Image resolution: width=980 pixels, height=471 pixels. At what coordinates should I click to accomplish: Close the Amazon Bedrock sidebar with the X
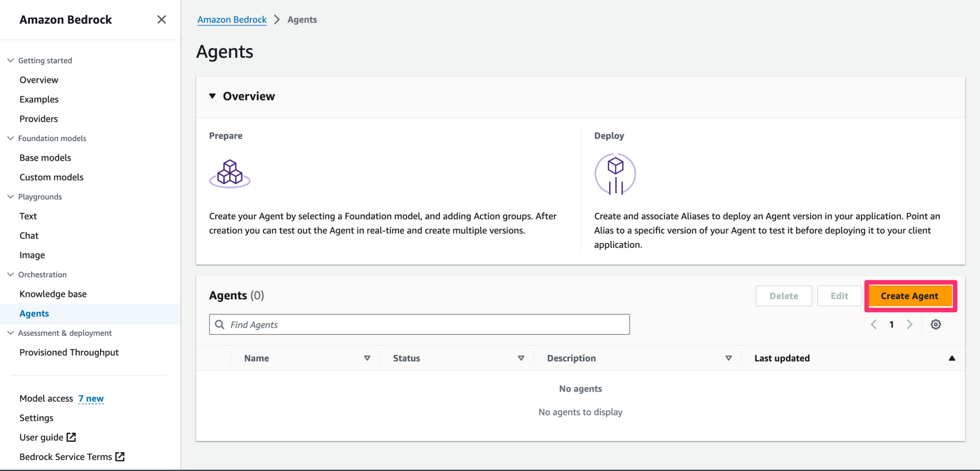pos(162,20)
